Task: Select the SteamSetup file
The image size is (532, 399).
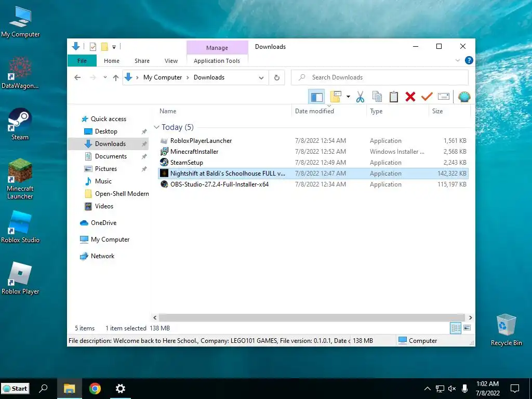Action: [313, 163]
